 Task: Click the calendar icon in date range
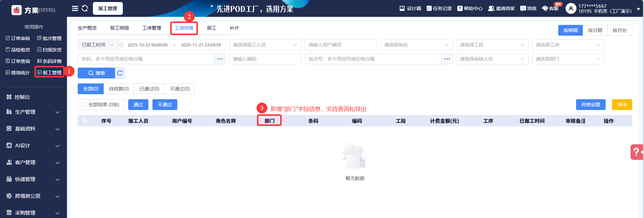tap(121, 45)
